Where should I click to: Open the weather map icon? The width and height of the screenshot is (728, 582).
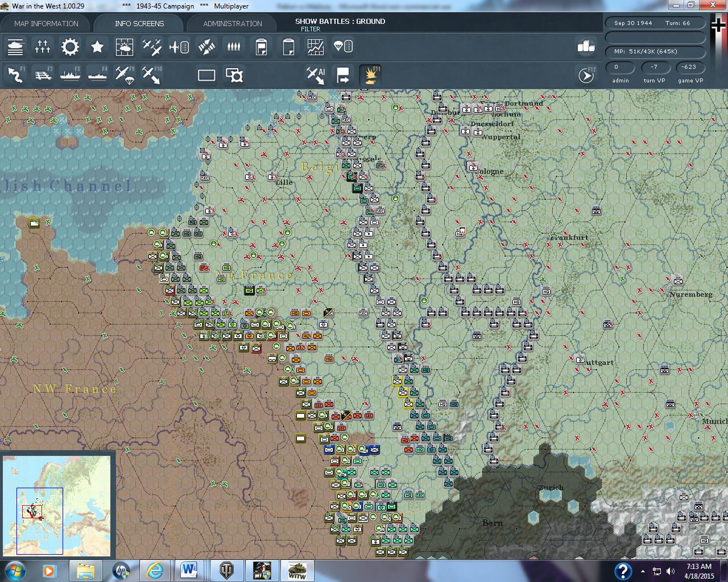(x=125, y=47)
